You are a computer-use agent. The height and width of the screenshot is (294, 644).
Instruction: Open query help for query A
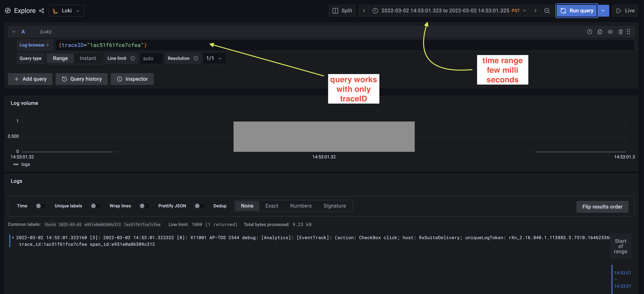pyautogui.click(x=589, y=32)
